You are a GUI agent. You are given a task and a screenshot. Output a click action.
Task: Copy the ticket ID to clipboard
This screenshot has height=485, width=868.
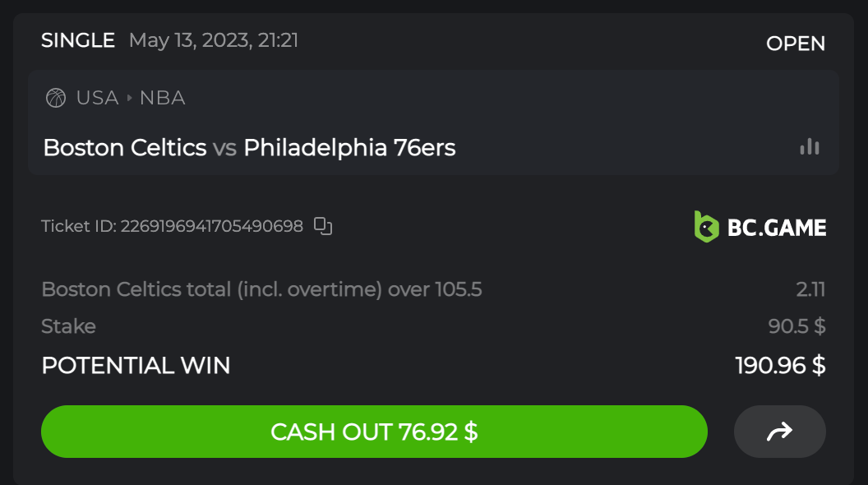point(324,226)
